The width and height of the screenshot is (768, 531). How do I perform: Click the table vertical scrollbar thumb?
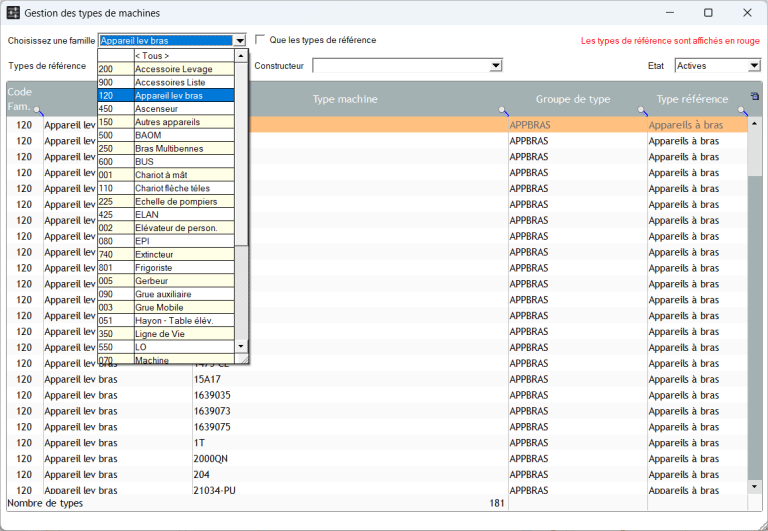pyautogui.click(x=754, y=152)
